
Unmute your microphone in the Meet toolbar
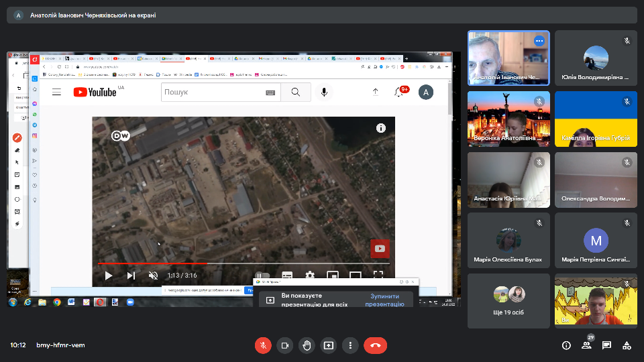[x=264, y=345]
